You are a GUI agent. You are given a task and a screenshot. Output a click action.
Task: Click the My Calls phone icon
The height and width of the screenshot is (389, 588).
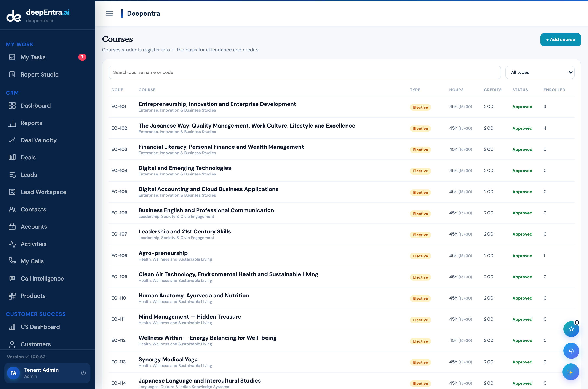point(12,261)
